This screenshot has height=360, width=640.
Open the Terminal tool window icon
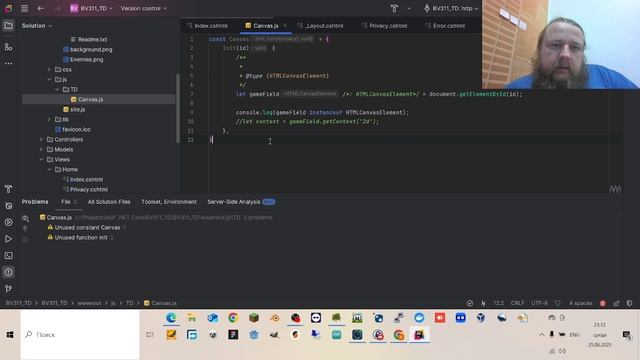8,256
